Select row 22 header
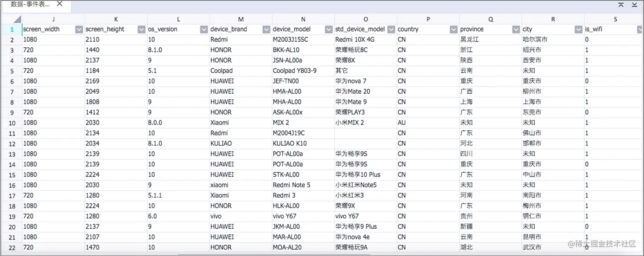 pyautogui.click(x=11, y=247)
